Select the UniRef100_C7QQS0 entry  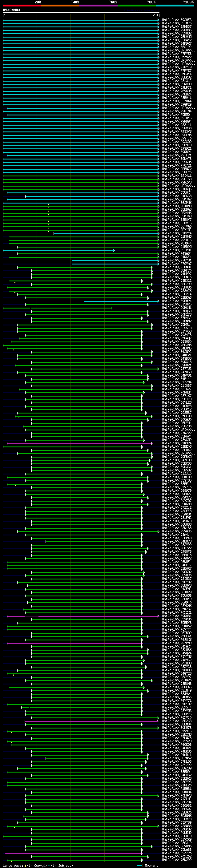click(176, 311)
